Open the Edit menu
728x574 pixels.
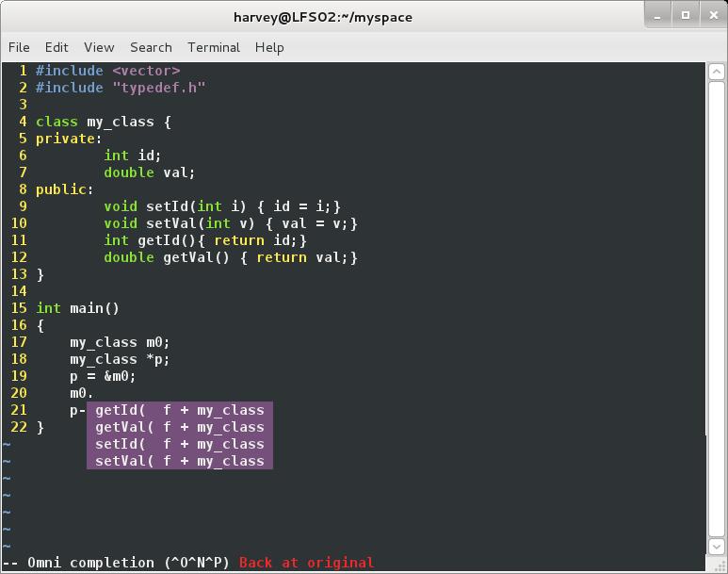click(57, 47)
